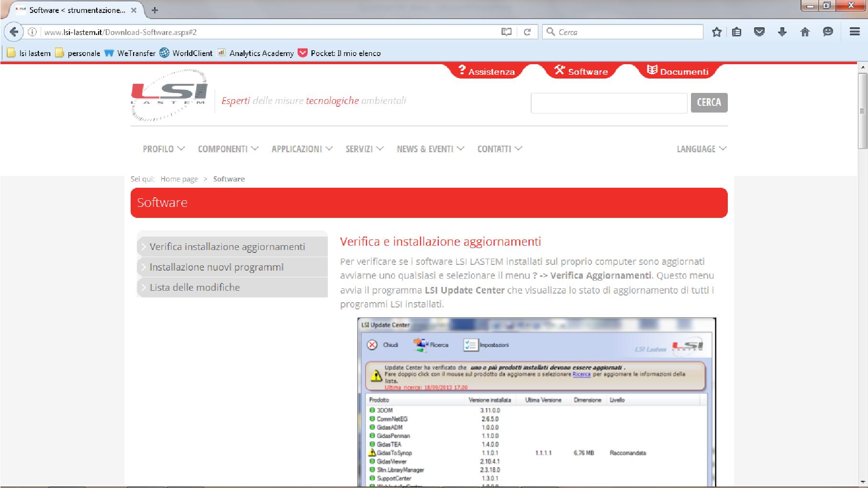Open the bookmarks list icon

[737, 32]
